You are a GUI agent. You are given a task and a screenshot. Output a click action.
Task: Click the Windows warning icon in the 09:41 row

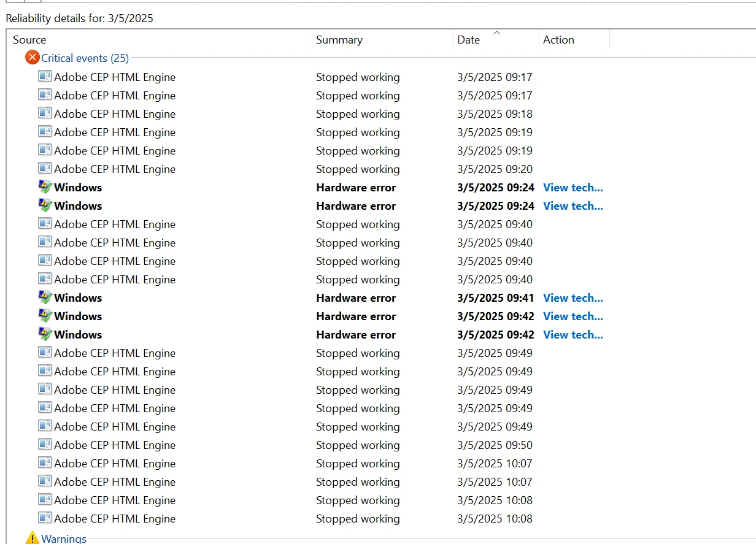click(45, 297)
